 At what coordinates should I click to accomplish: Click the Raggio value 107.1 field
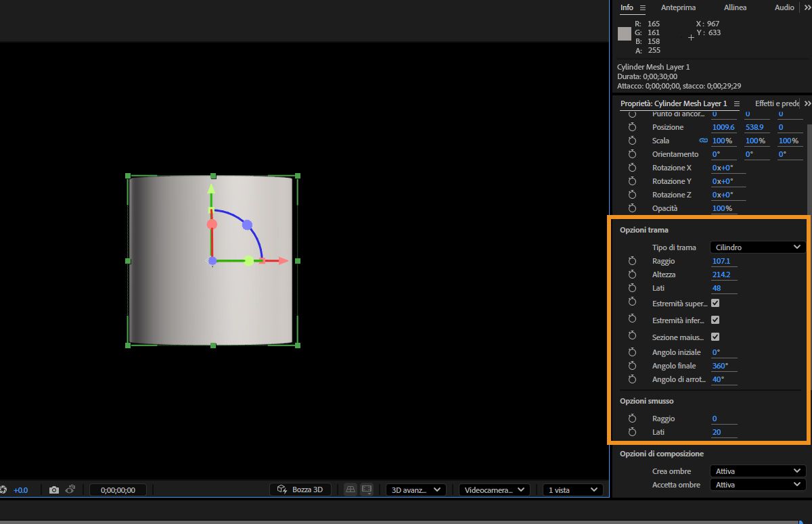pyautogui.click(x=722, y=261)
